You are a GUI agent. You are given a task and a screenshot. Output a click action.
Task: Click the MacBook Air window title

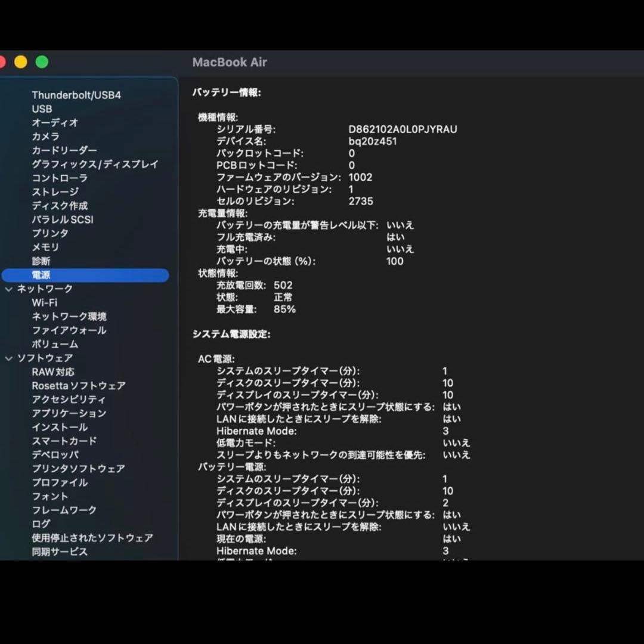(230, 63)
